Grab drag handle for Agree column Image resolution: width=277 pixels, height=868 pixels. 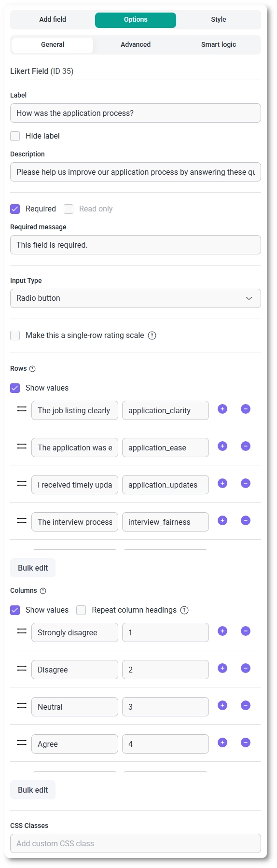22,742
